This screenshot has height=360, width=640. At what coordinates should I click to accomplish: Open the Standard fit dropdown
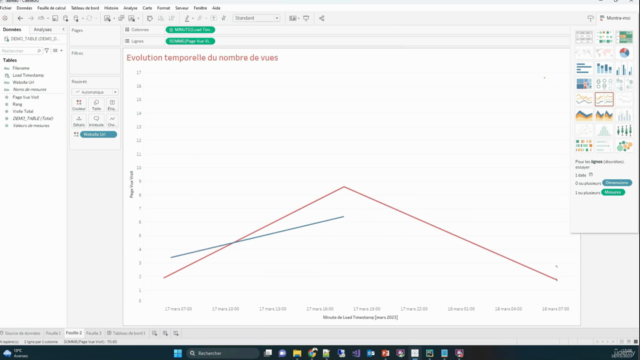click(x=256, y=18)
